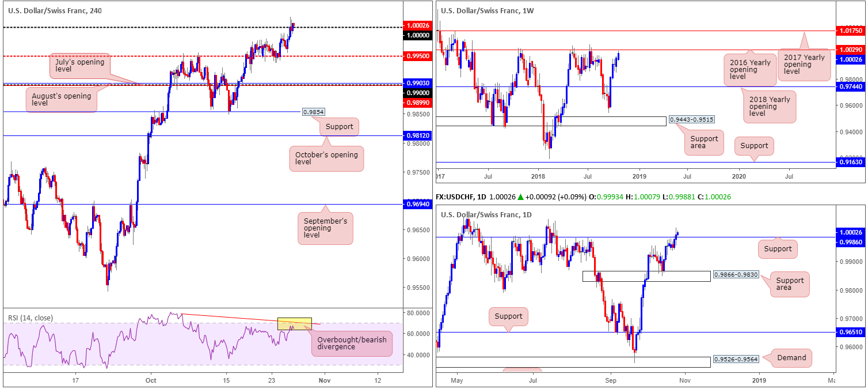Click the red 0.98990 price tag
The image size is (868, 389).
pos(418,101)
